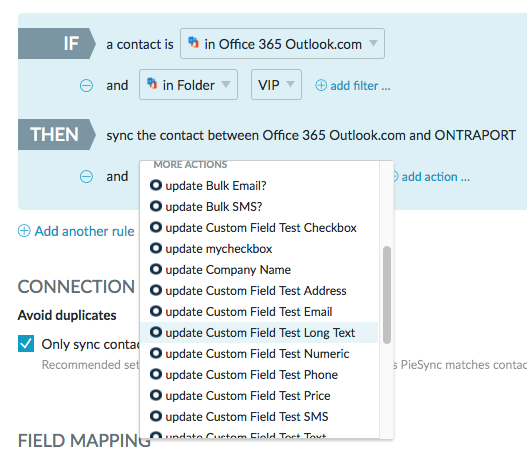Remove the 'in Folder' filter with minus icon

[x=86, y=85]
